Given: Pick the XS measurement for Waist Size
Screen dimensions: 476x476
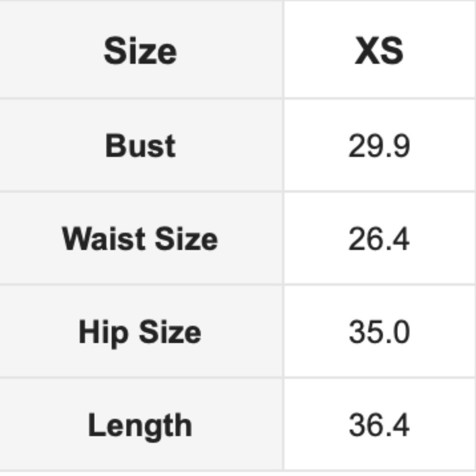Looking at the screenshot, I should 379,238.
